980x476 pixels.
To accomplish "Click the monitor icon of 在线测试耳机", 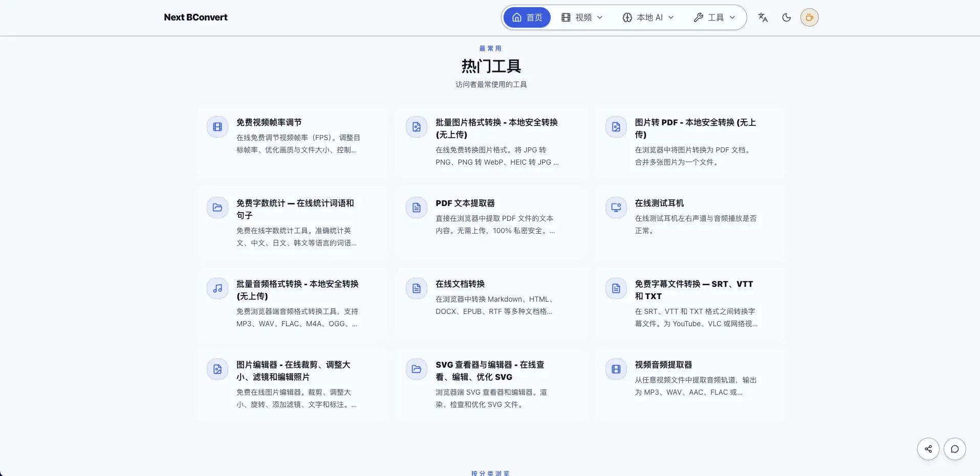I will pos(616,208).
